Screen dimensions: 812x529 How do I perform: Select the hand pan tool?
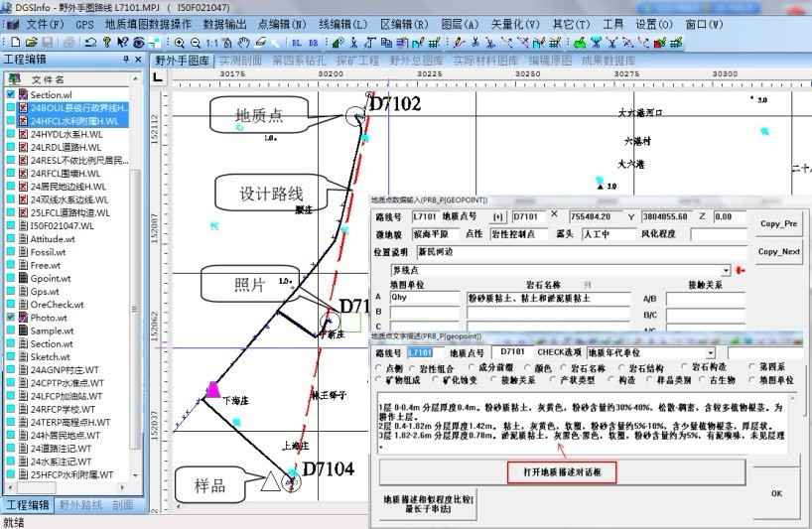[243, 43]
